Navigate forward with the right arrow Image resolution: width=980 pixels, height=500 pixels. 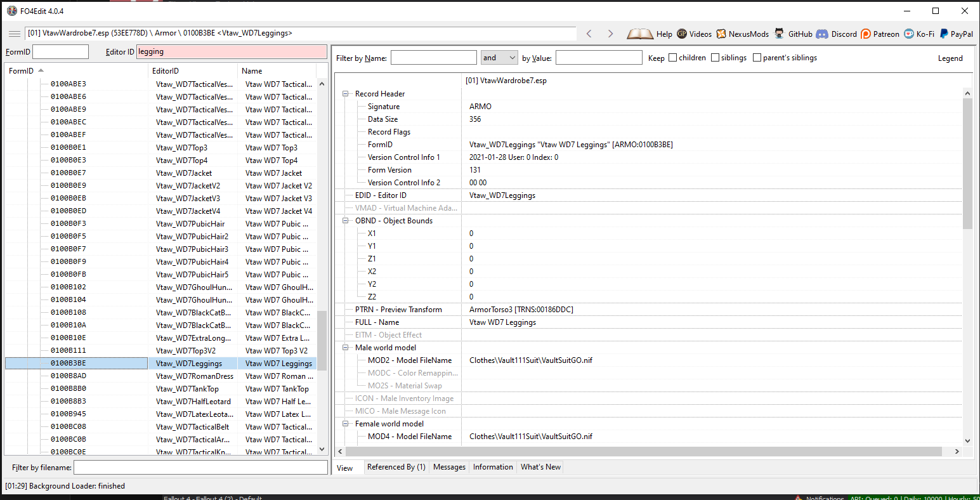(x=610, y=34)
